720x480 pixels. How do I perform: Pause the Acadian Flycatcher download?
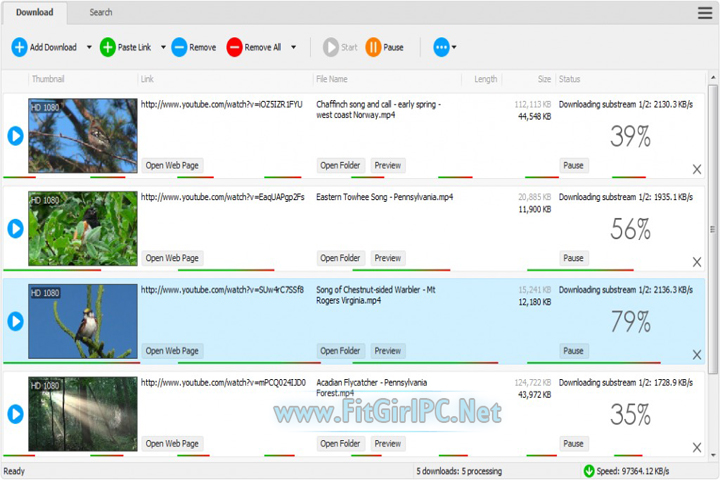point(573,443)
